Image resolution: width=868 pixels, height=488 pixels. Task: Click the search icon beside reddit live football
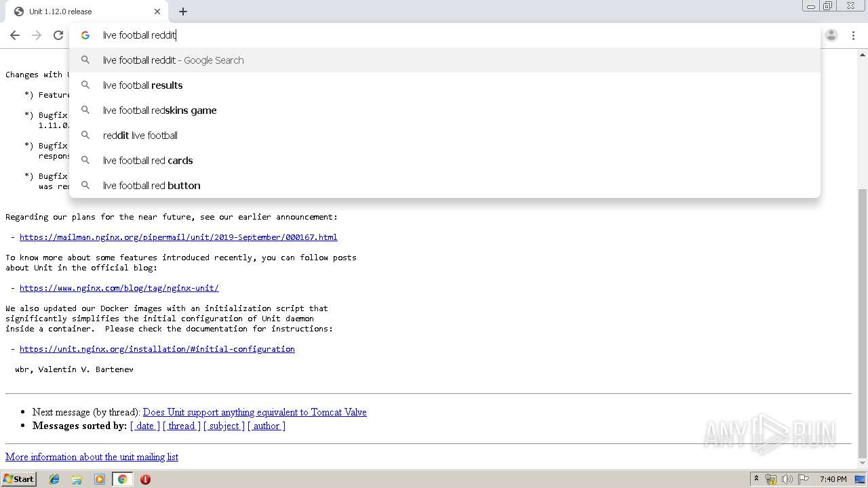click(x=85, y=136)
